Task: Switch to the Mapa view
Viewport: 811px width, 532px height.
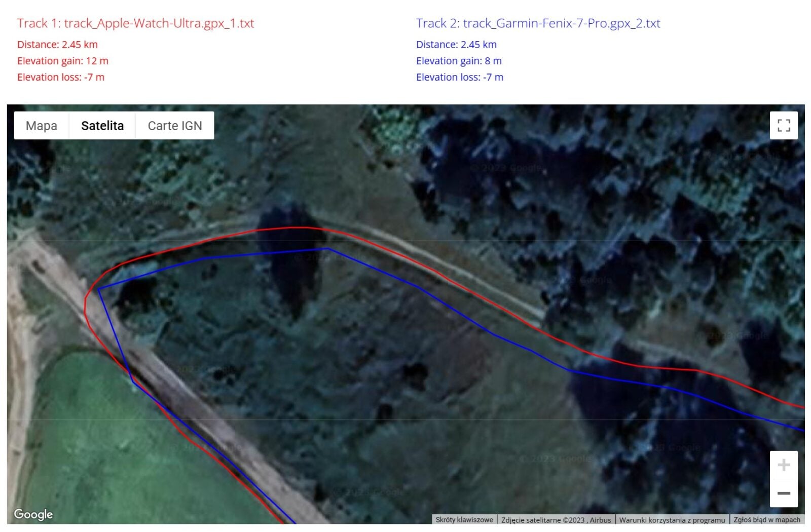Action: click(42, 126)
